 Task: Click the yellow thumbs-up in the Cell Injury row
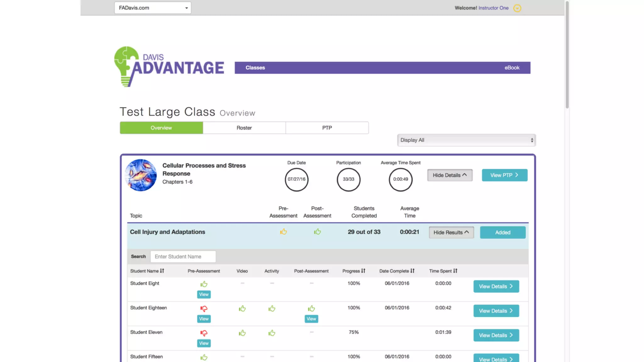pyautogui.click(x=283, y=232)
